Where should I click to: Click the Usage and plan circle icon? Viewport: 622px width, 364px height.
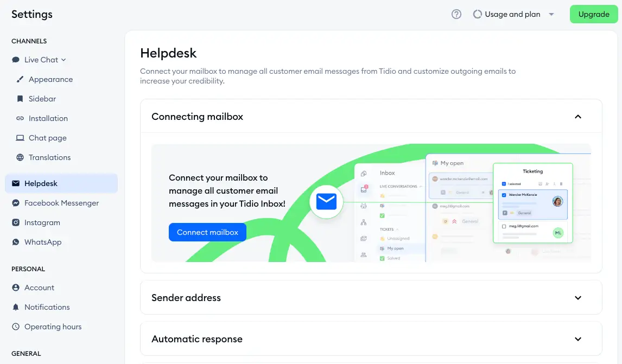477,14
